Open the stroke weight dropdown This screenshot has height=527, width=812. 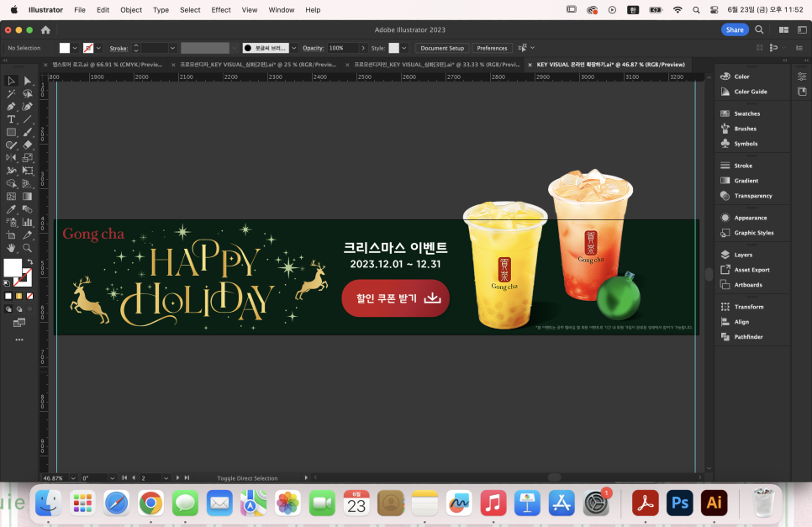172,48
